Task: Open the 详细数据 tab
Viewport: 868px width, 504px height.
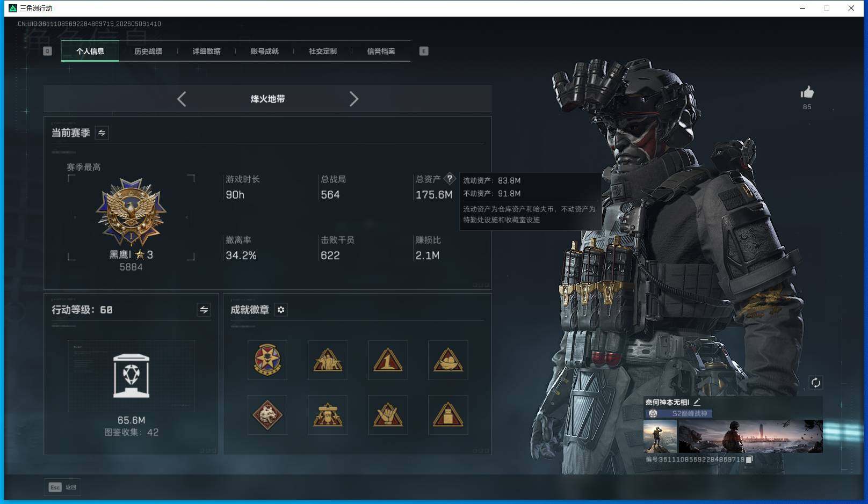Action: coord(206,52)
